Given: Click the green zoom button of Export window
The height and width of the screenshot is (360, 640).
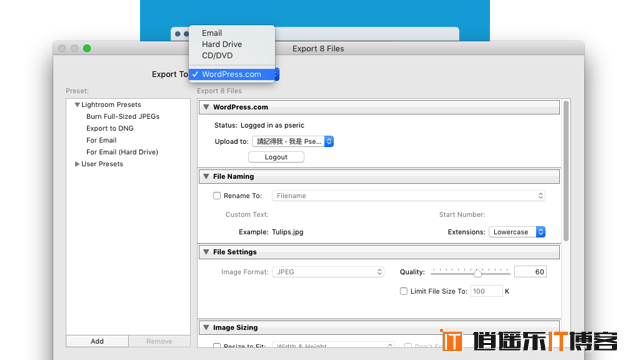Looking at the screenshot, I should [87, 48].
